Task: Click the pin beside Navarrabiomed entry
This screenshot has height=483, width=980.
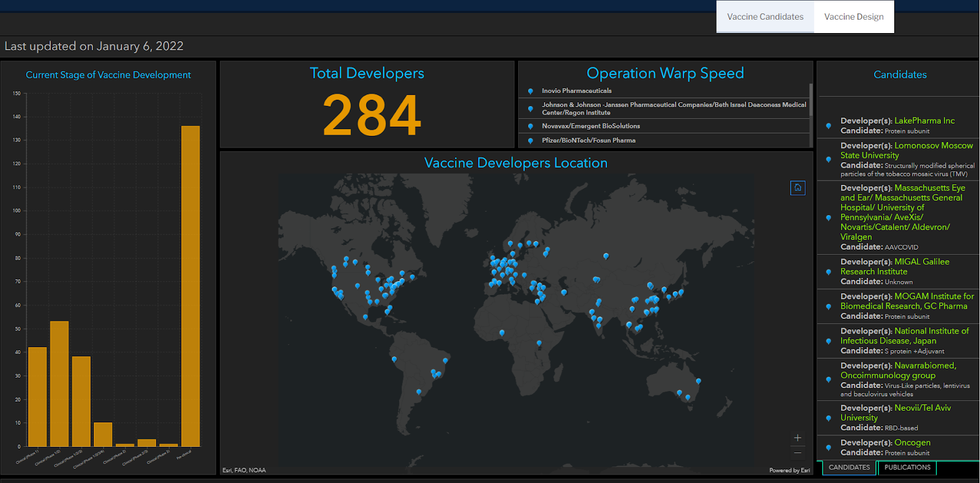Action: click(x=829, y=380)
